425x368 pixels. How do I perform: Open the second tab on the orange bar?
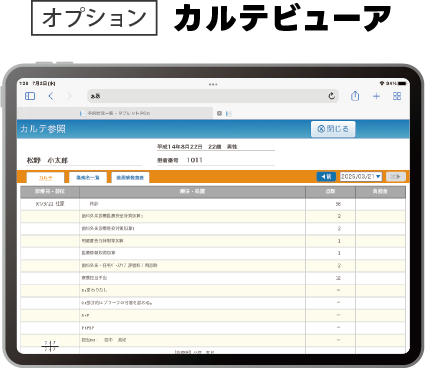[88, 178]
